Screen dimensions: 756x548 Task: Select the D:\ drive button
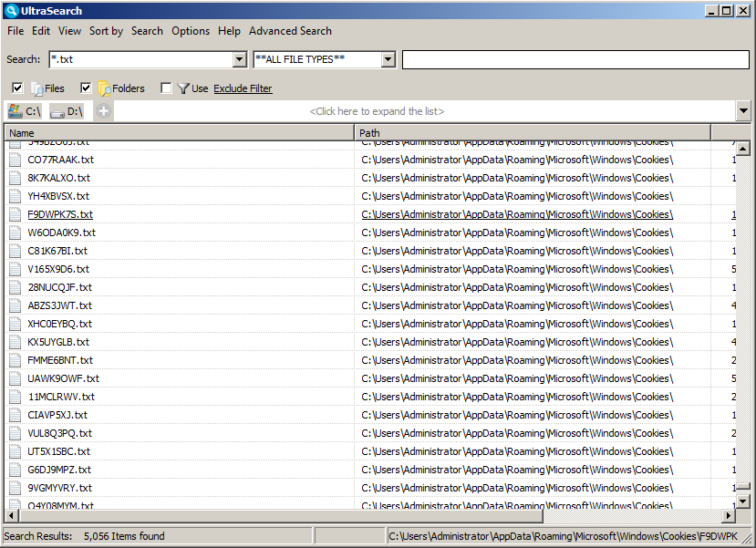coord(67,111)
